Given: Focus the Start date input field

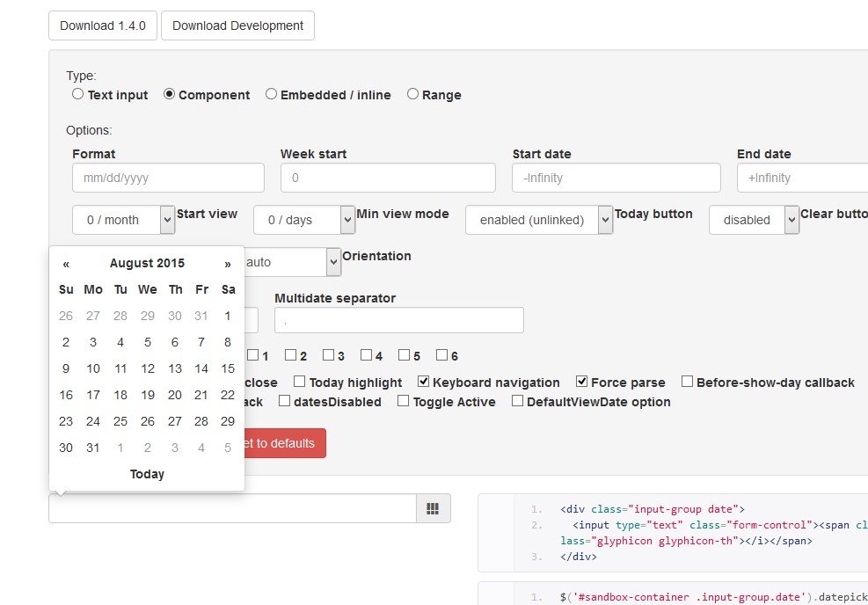Looking at the screenshot, I should pyautogui.click(x=616, y=178).
